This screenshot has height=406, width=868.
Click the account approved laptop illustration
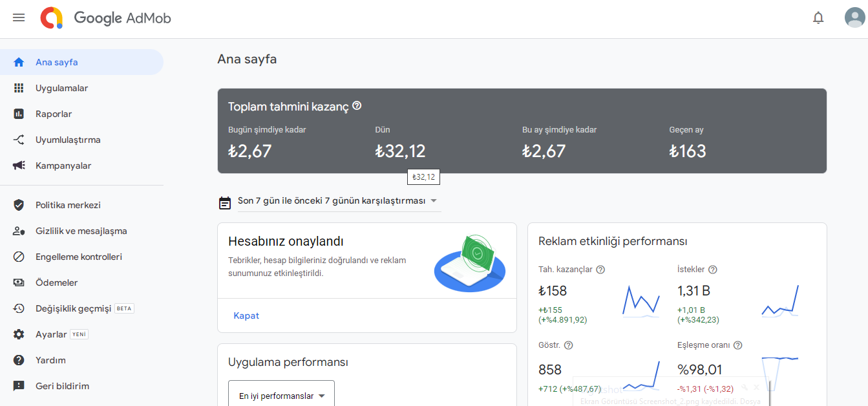(x=469, y=263)
